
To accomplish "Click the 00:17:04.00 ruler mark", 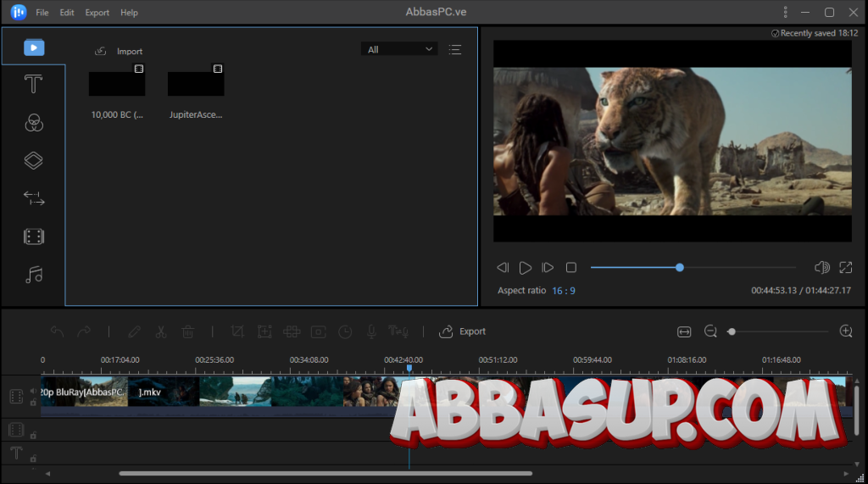I will click(x=120, y=360).
